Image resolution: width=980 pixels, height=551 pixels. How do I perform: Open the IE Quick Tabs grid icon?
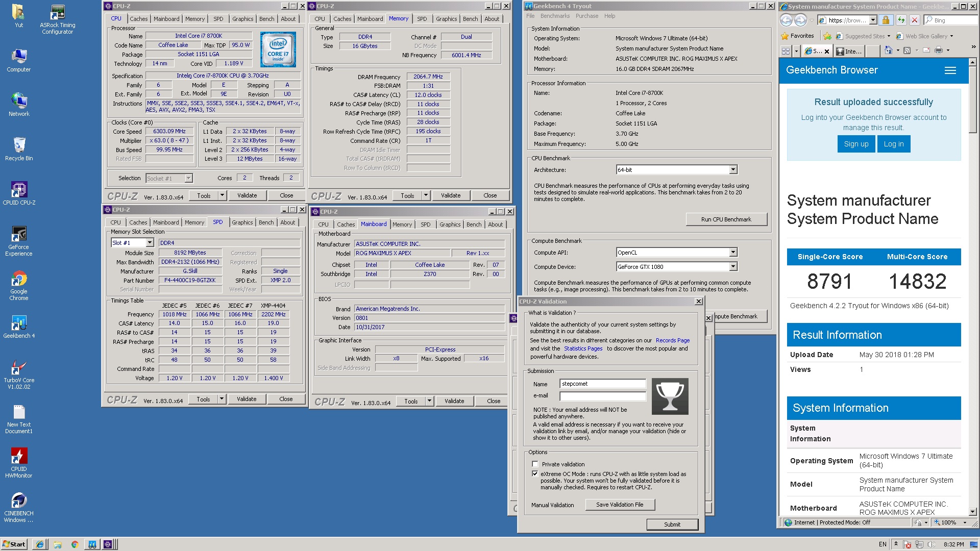(786, 51)
